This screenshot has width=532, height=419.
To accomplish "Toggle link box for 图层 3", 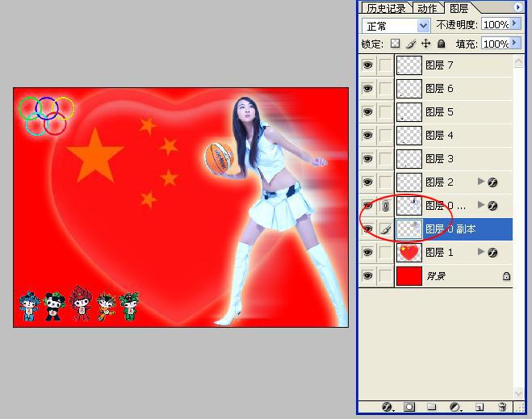I will [x=385, y=159].
